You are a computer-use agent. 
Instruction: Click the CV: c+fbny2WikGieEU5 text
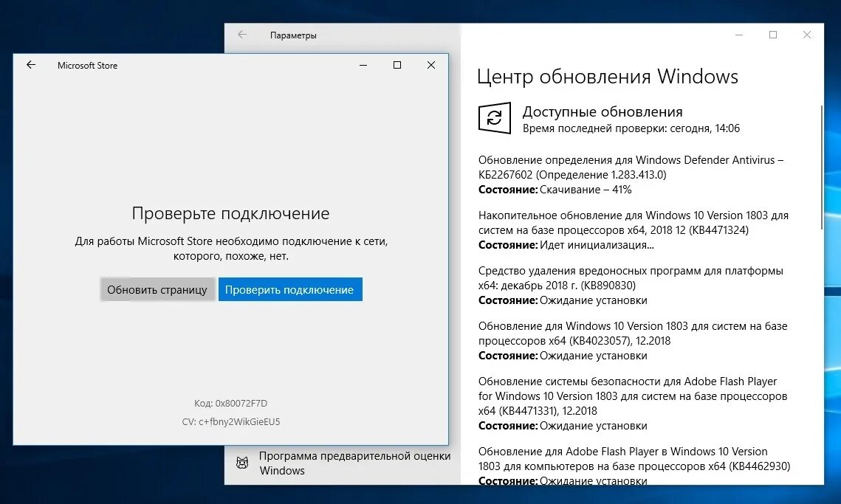[x=230, y=422]
